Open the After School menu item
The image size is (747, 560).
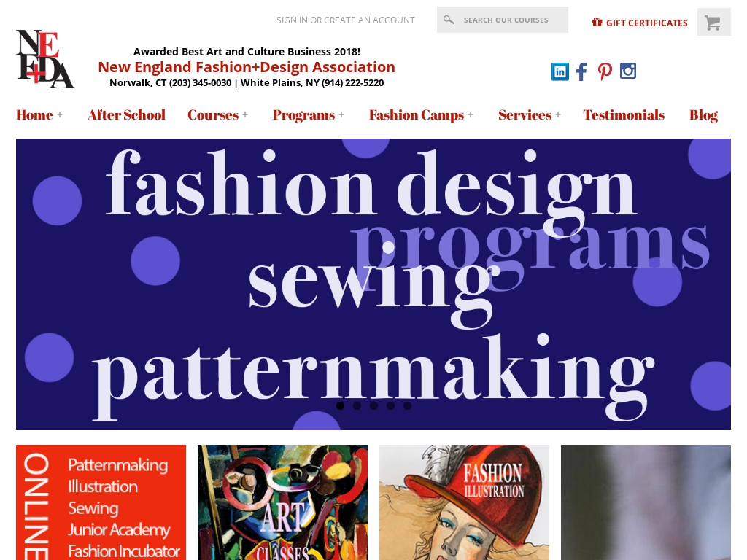click(x=126, y=114)
